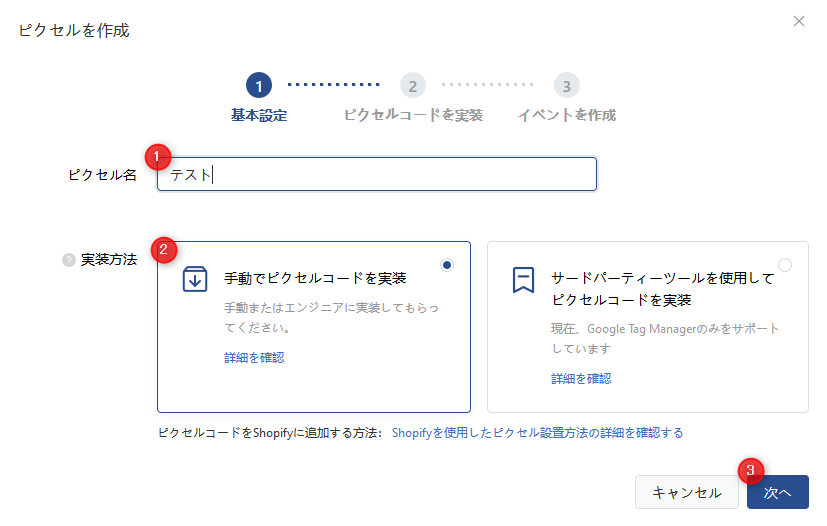Click the help question mark beside 実装方法
Screen dimensions: 827x526
pos(69,260)
